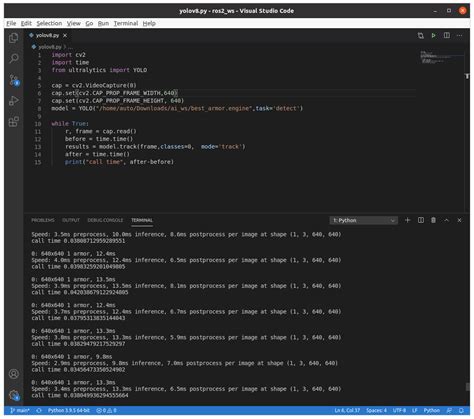This screenshot has width=474, height=419.
Task: Split the editor to the right
Action: pos(447,35)
